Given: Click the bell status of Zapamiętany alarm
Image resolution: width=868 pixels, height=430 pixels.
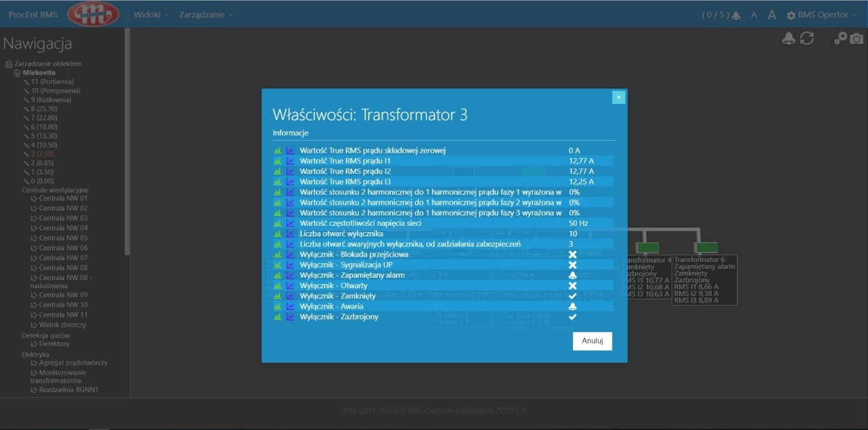Looking at the screenshot, I should pyautogui.click(x=573, y=275).
